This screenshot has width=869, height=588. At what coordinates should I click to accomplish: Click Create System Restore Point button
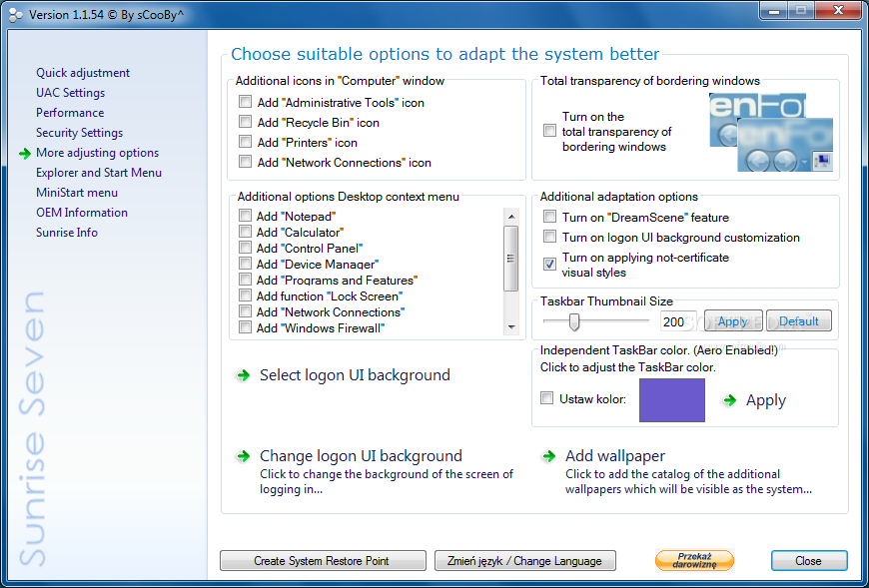pyautogui.click(x=323, y=561)
